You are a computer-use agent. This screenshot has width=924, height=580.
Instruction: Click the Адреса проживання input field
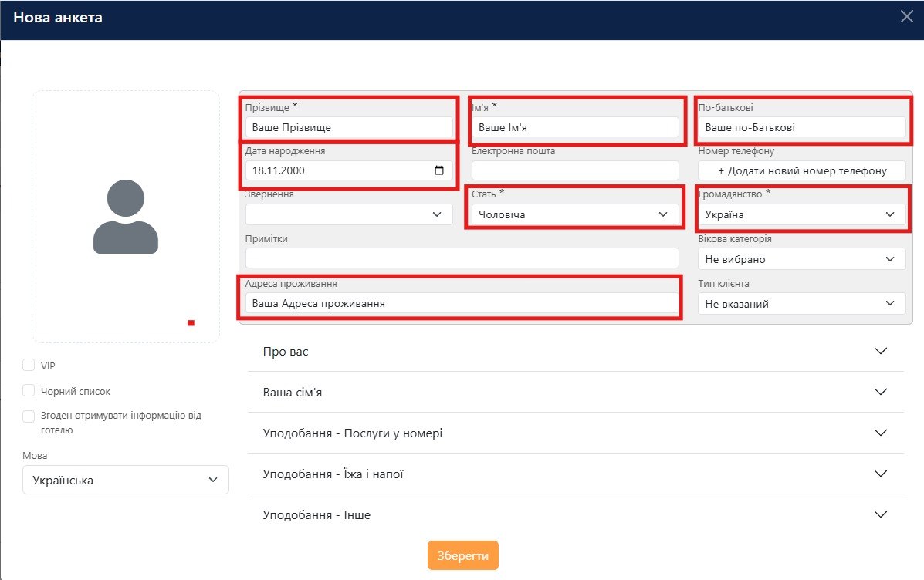point(462,303)
